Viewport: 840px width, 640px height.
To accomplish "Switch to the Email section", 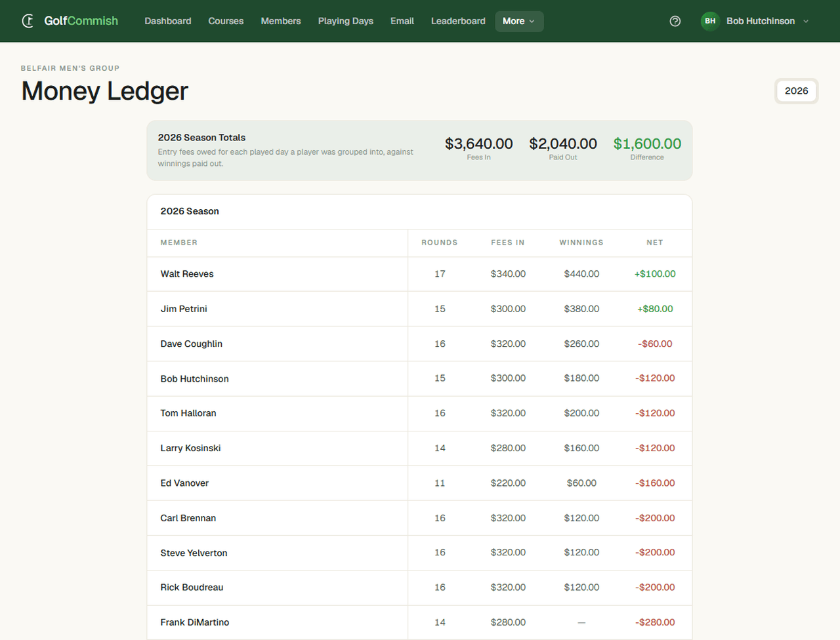I will pyautogui.click(x=402, y=21).
